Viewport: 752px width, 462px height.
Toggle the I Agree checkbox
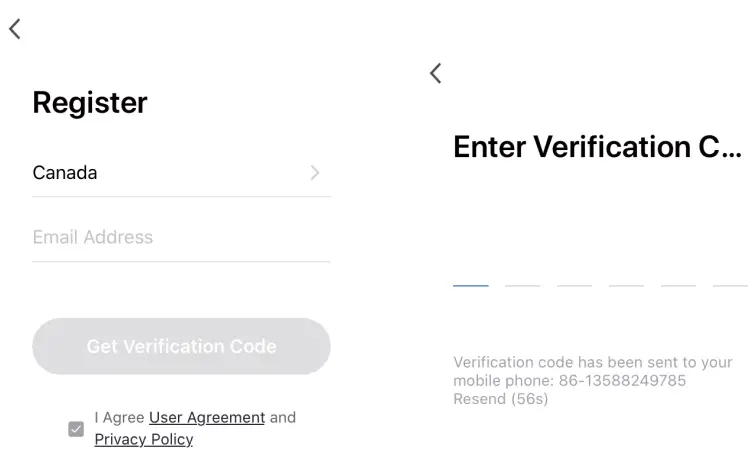pos(76,429)
